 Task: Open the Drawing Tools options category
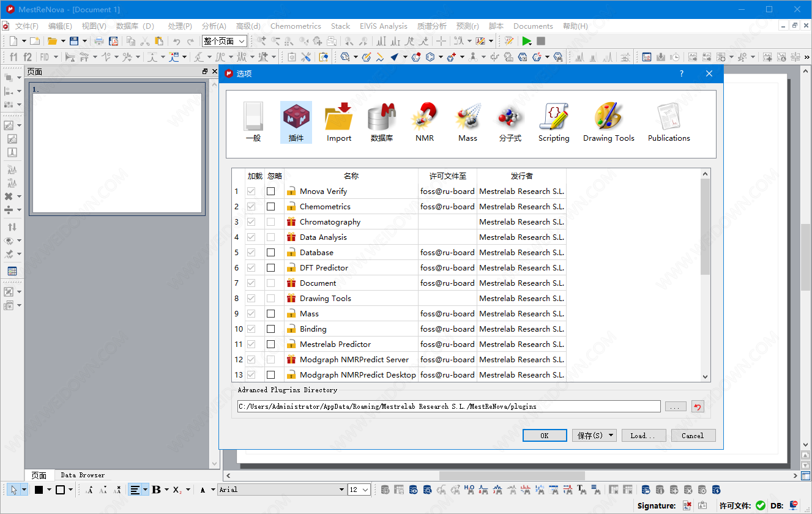pyautogui.click(x=609, y=122)
